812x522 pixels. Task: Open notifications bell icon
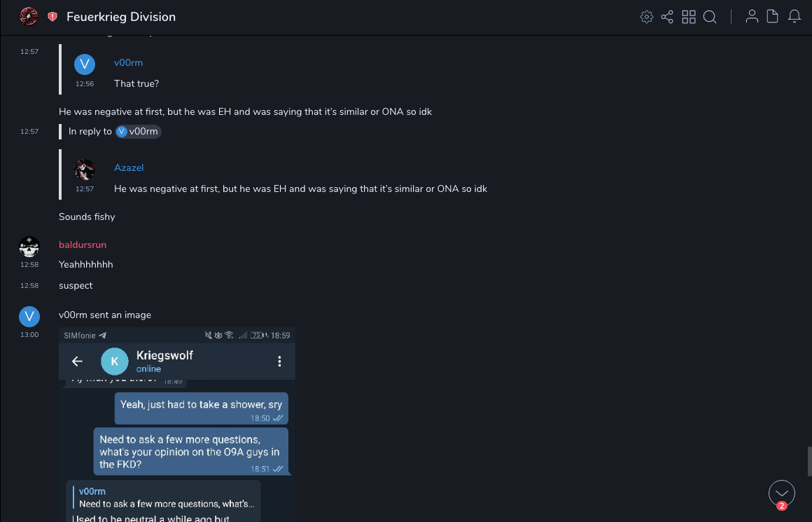point(794,17)
